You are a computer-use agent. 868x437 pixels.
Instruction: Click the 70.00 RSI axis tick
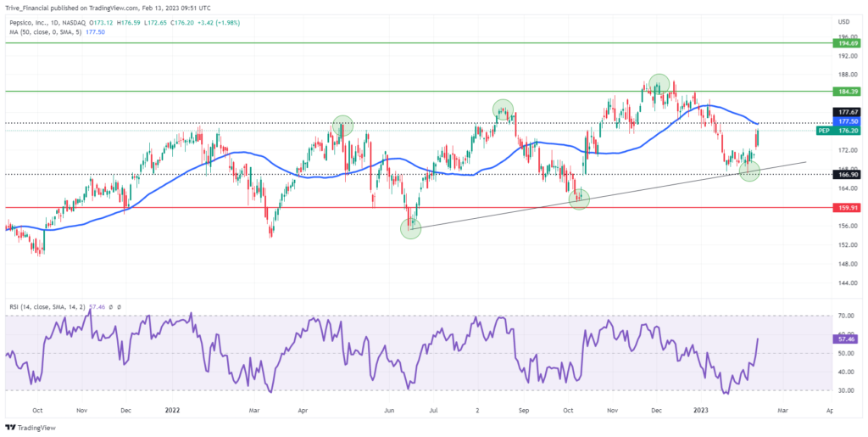(x=845, y=317)
